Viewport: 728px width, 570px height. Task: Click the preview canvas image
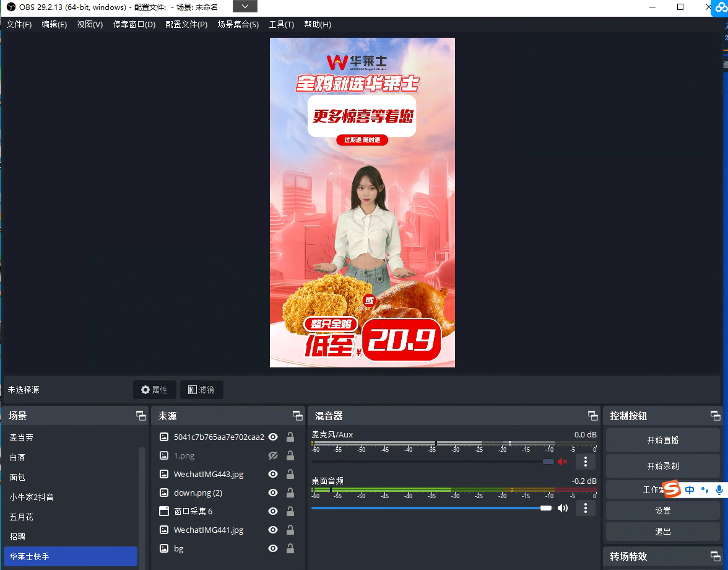click(x=362, y=203)
